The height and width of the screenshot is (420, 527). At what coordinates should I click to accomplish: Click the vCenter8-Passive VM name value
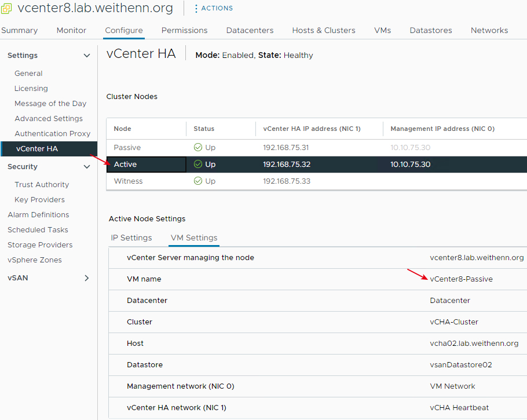[461, 279]
